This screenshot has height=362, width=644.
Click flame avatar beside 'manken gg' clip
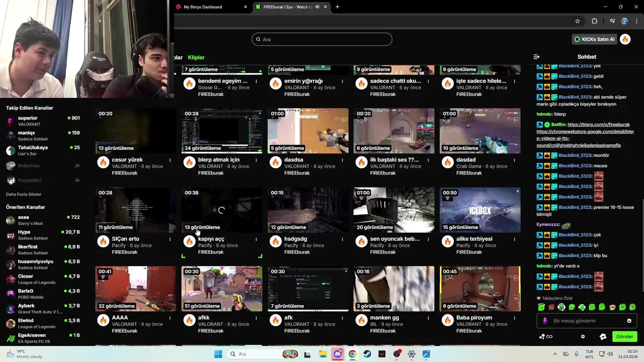tap(361, 320)
